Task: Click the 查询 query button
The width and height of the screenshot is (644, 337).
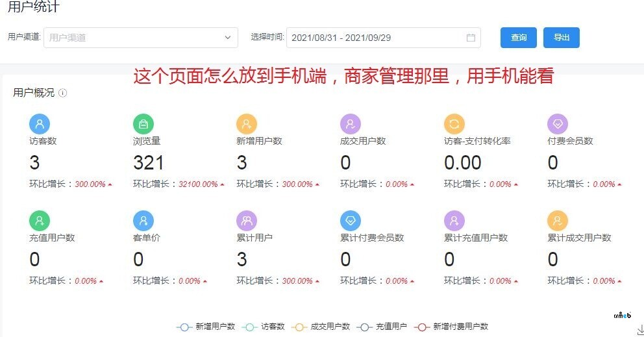Action: tap(519, 38)
